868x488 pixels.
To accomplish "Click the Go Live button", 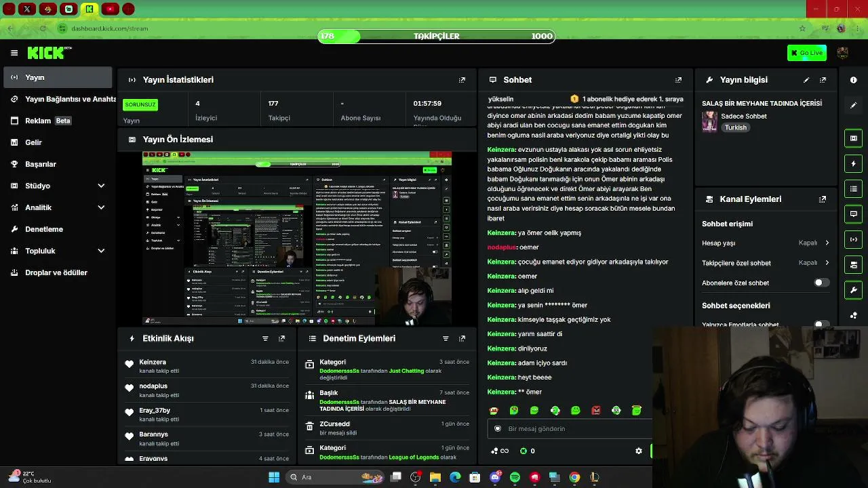I will [x=807, y=53].
